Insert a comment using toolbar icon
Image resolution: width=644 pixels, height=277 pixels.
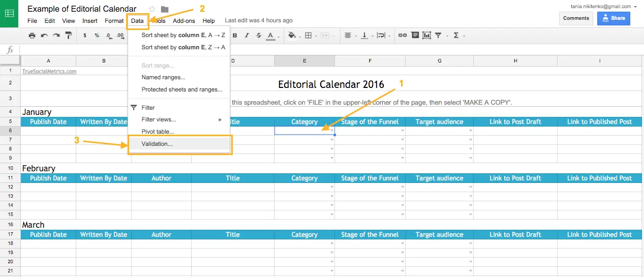[415, 36]
